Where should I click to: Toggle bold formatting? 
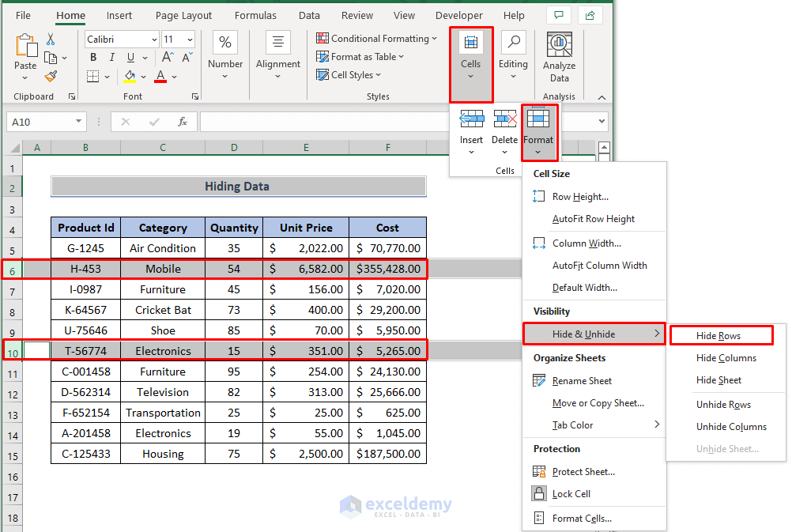[92, 57]
